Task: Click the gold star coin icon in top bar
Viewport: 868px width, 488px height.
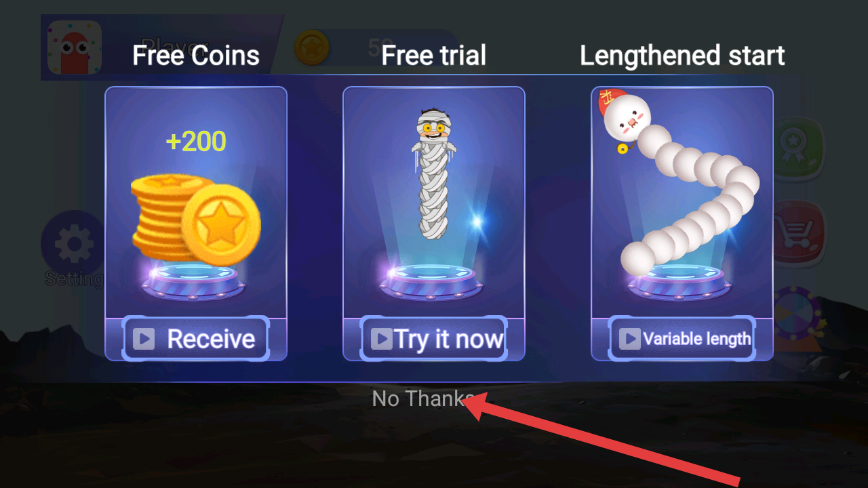Action: (x=311, y=47)
